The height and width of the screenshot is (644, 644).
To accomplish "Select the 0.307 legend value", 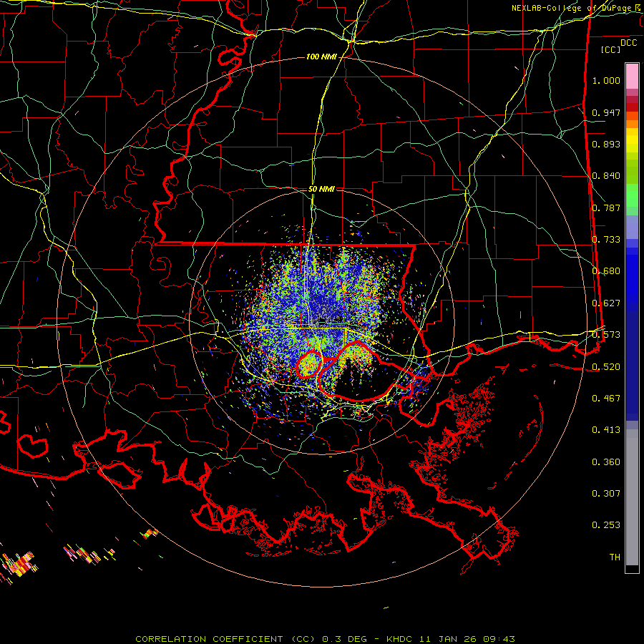I will (x=606, y=493).
